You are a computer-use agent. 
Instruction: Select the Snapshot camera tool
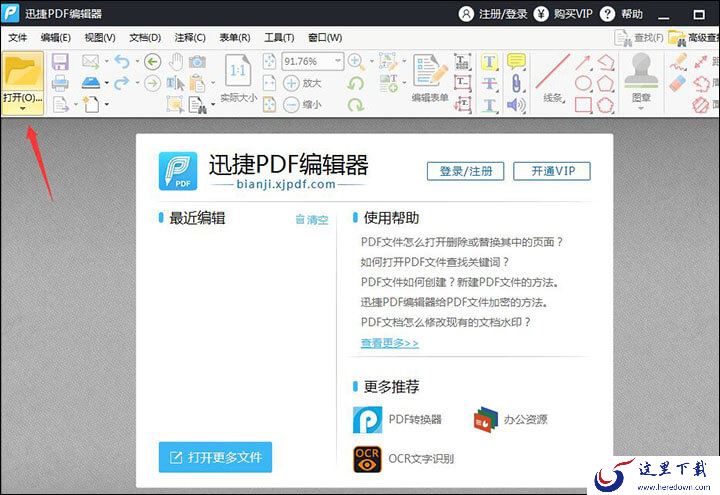[x=197, y=62]
